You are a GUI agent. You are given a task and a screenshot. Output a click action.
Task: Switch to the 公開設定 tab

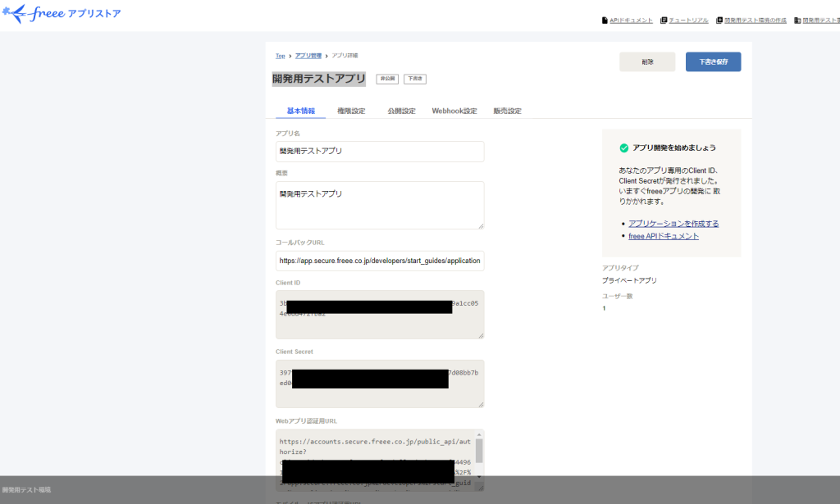point(401,110)
